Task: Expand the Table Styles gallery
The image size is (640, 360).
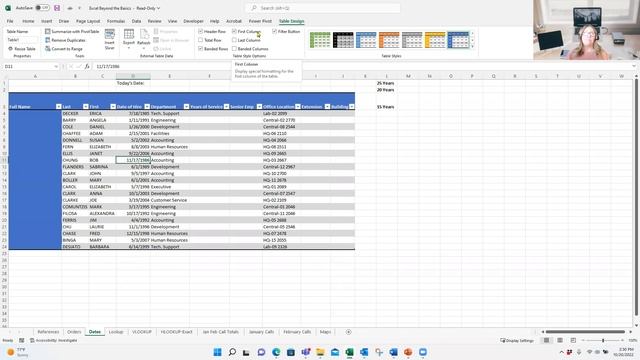Action: tap(472, 47)
